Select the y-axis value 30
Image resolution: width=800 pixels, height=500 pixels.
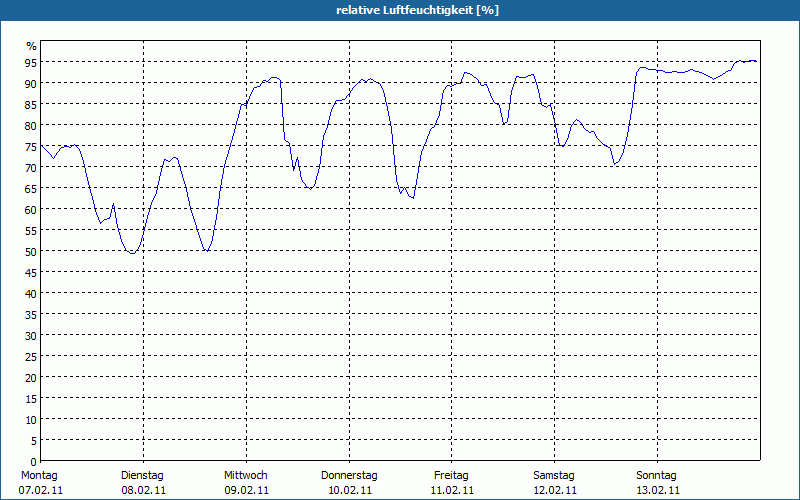pyautogui.click(x=31, y=335)
